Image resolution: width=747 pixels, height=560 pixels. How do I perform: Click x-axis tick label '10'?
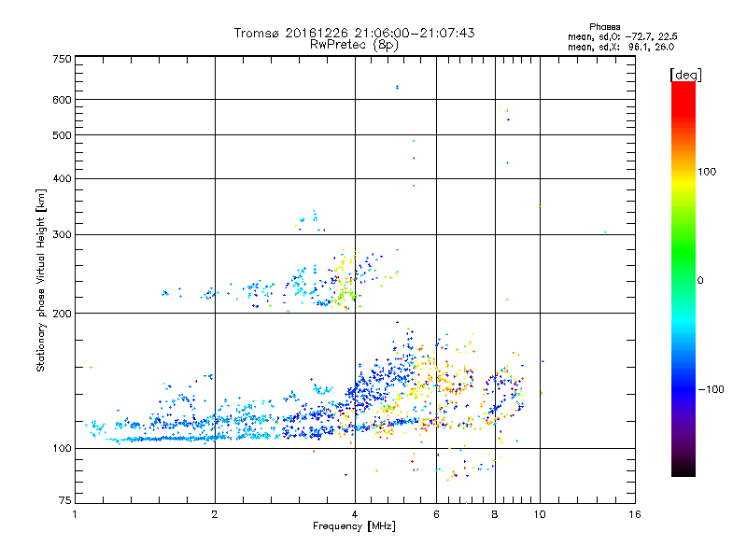point(540,514)
